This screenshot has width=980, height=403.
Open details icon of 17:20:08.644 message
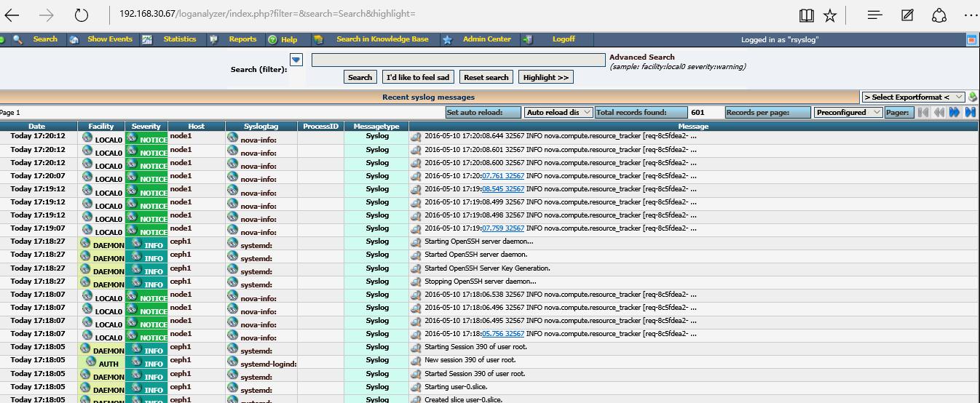(416, 137)
